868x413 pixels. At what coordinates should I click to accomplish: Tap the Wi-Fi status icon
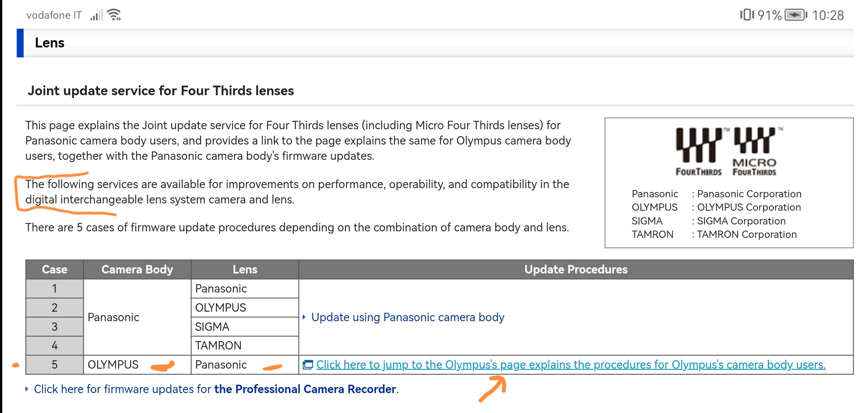click(x=114, y=15)
